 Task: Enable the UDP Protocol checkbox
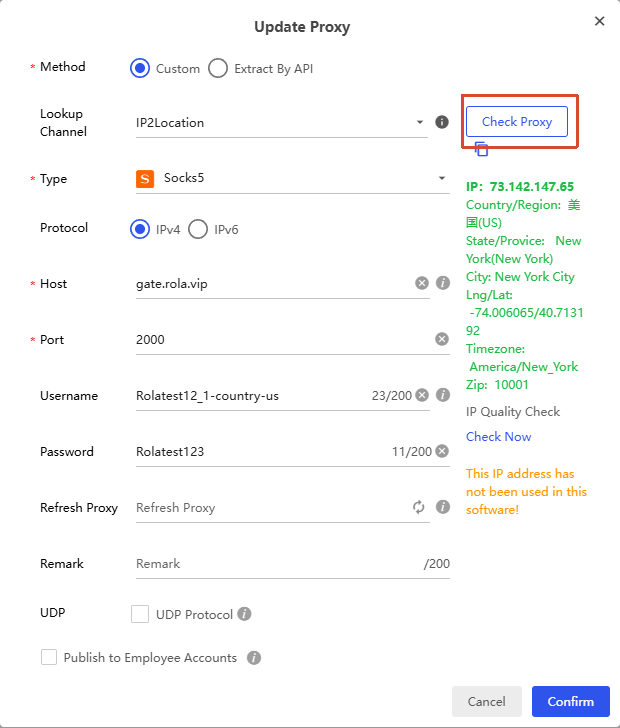click(x=140, y=614)
